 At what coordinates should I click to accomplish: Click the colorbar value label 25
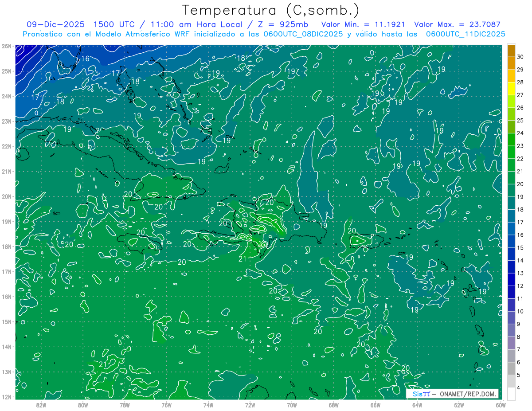coord(520,120)
